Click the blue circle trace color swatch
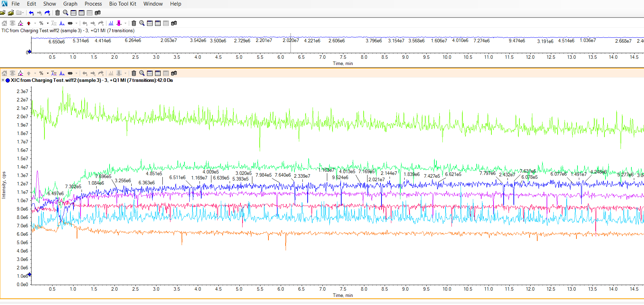 coord(8,80)
